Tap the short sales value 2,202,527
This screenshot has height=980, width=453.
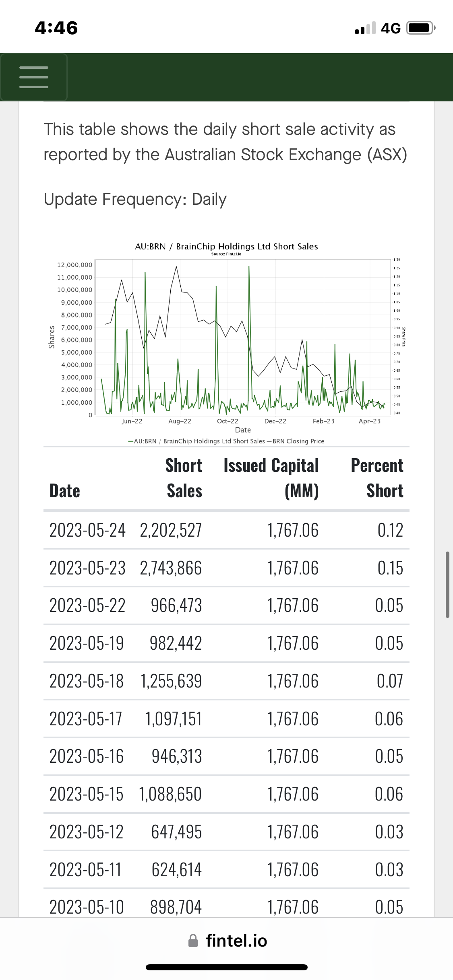click(171, 530)
